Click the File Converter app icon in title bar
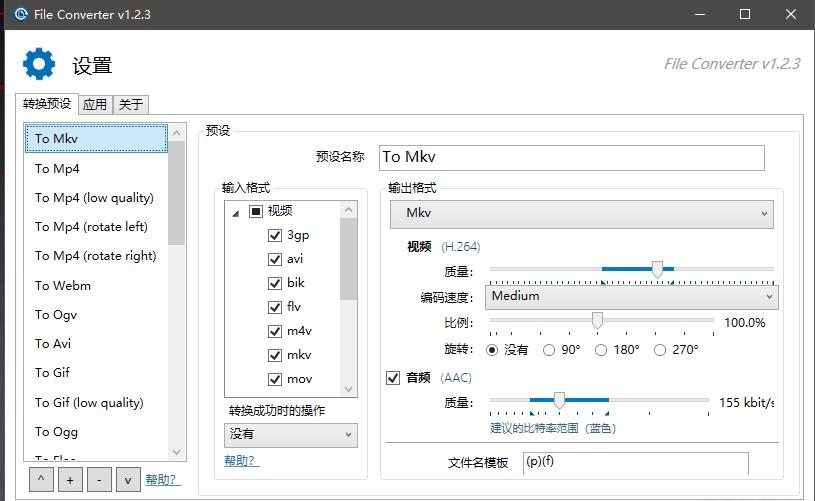 pyautogui.click(x=21, y=14)
